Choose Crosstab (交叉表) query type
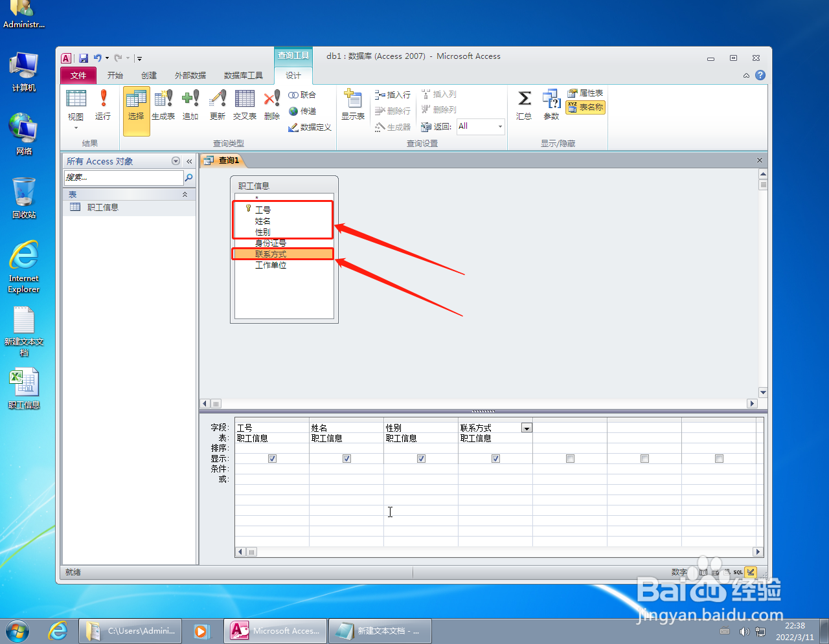Screen dimensions: 829x644 (x=245, y=105)
